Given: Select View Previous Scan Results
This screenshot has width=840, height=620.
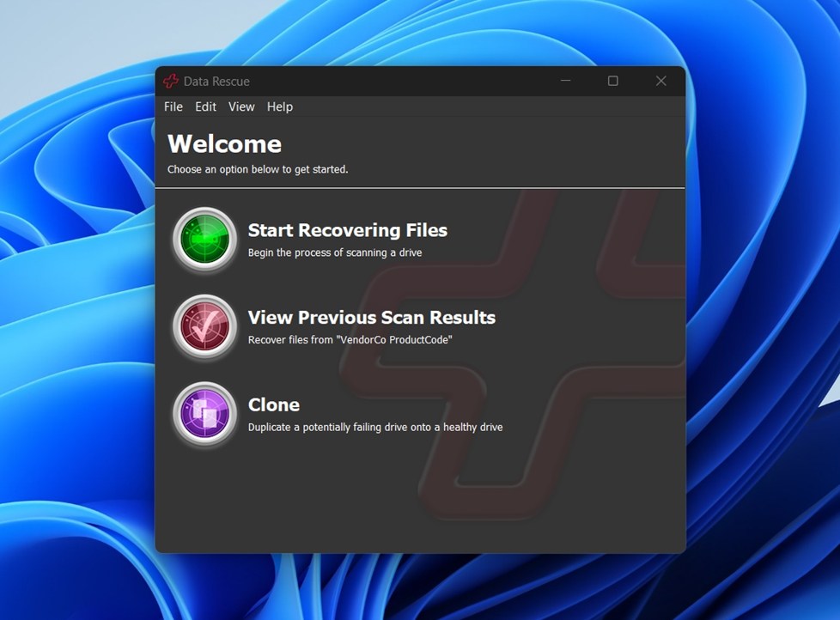Looking at the screenshot, I should pos(372,318).
